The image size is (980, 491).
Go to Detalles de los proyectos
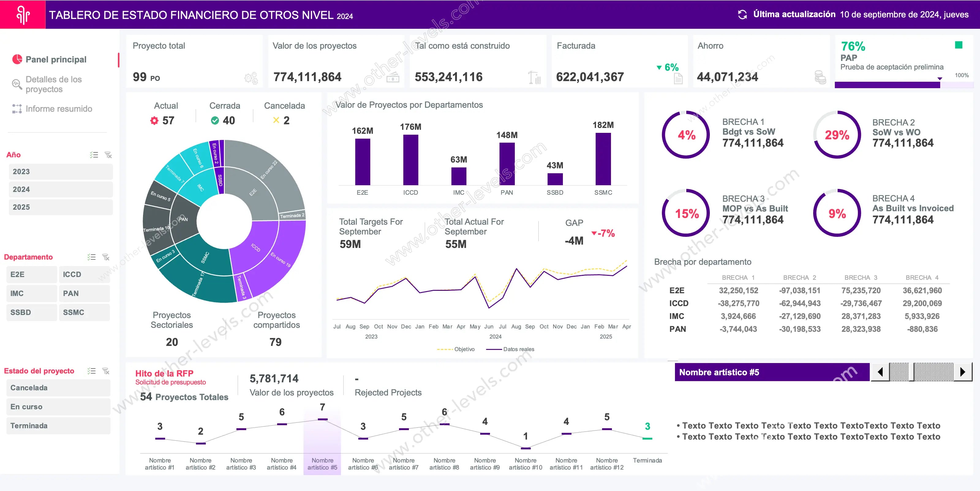[x=53, y=84]
